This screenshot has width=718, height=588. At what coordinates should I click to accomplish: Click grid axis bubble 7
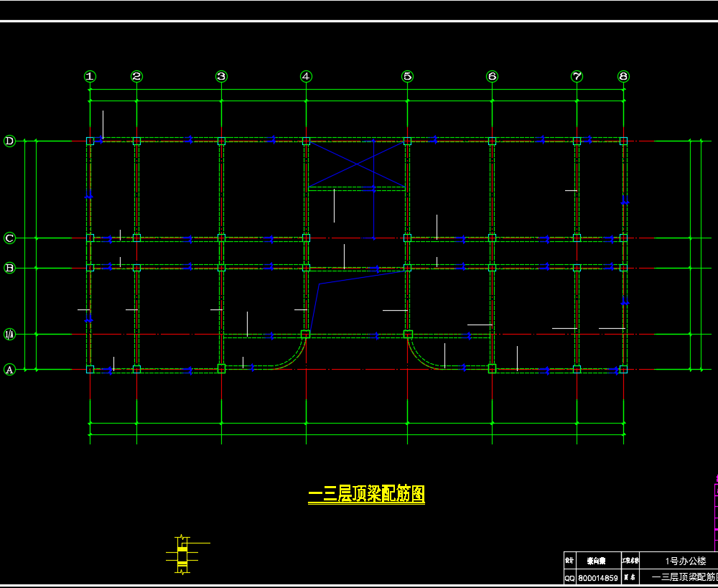coord(577,76)
